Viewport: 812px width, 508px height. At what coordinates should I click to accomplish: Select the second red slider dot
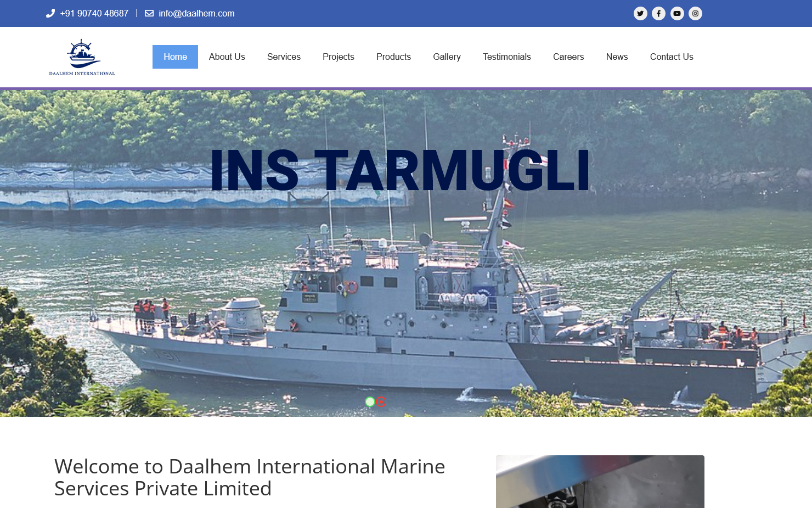(381, 402)
